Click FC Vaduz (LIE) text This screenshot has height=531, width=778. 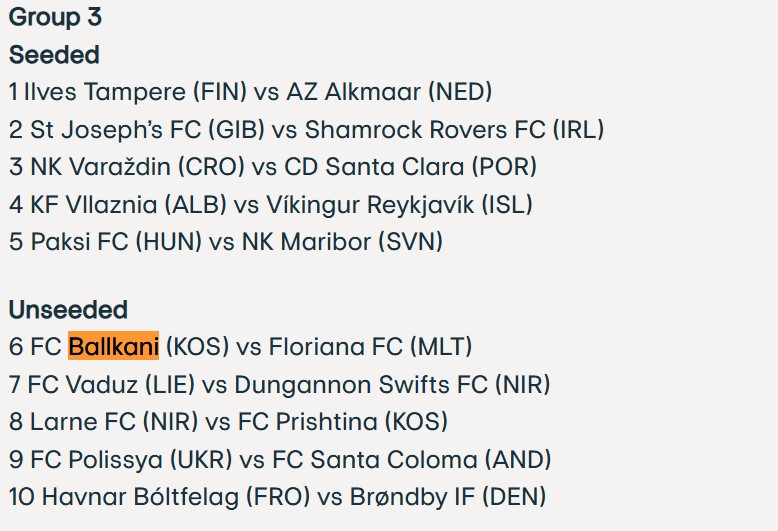pyautogui.click(x=111, y=385)
